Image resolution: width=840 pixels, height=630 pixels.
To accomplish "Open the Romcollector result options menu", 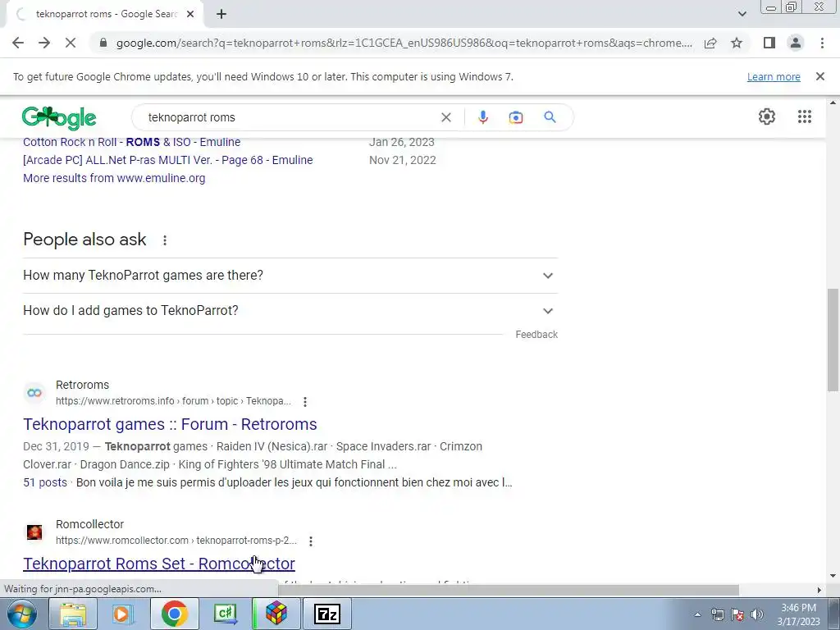I will pyautogui.click(x=311, y=541).
